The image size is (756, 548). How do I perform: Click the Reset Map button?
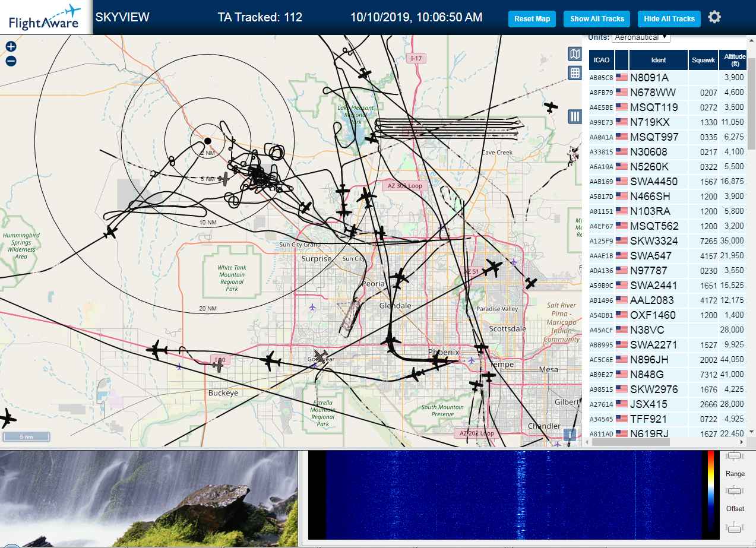[532, 19]
